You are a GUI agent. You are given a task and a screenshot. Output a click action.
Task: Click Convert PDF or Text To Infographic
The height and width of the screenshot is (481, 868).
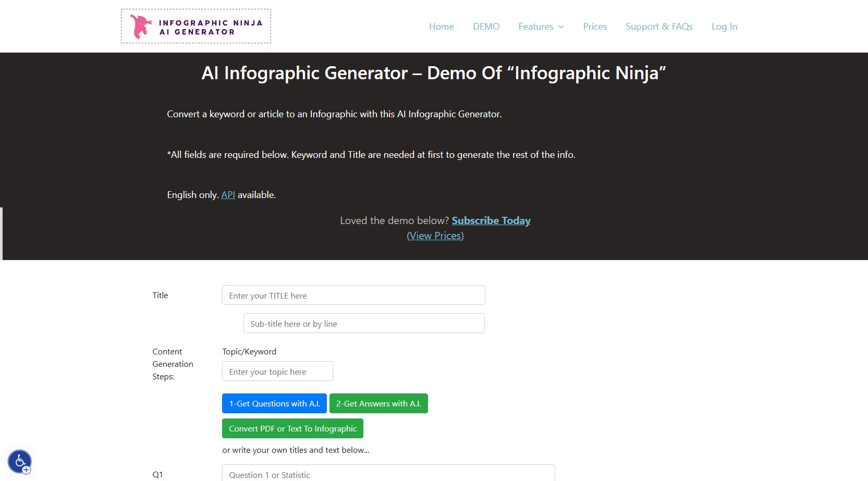click(292, 429)
